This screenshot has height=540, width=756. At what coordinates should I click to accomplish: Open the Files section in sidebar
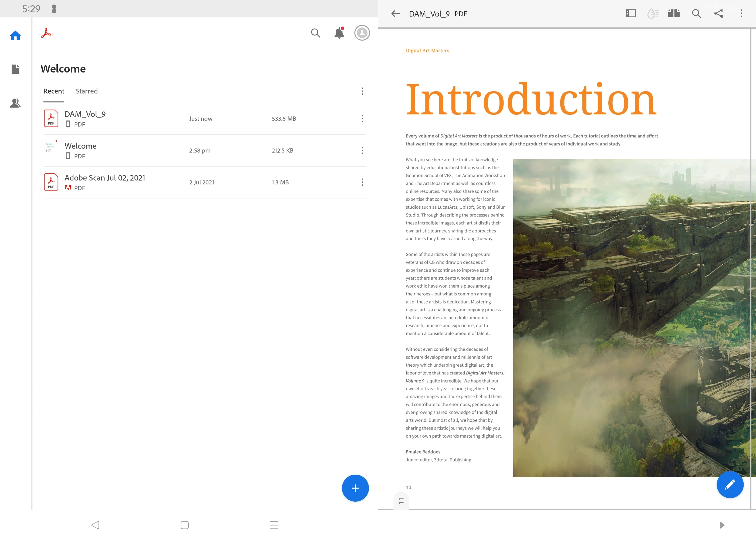(15, 69)
